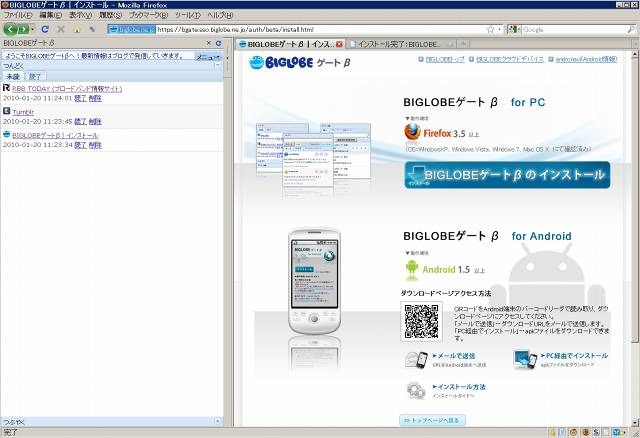Click the stop loading X icon
This screenshot has height=438, width=640.
pos(61,29)
